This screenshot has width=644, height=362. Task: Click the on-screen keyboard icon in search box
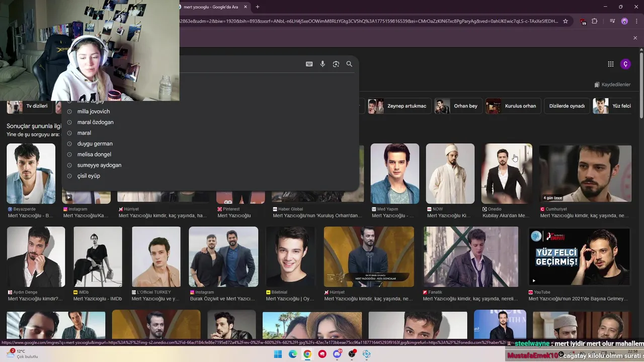309,64
